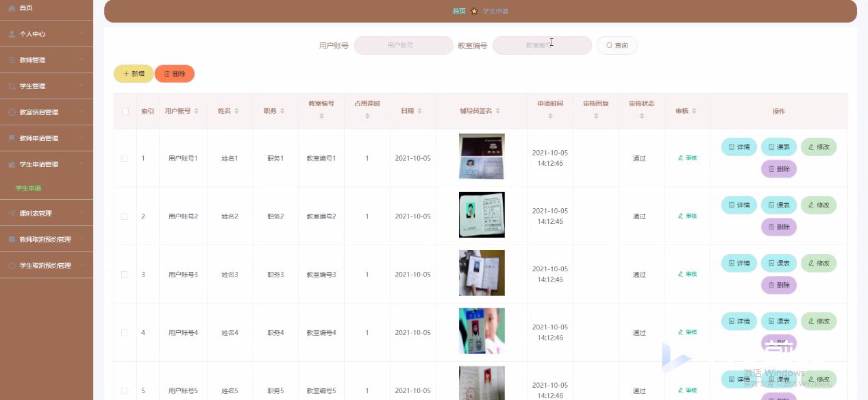Expand the 教室信息管理 sidebar chevron
Screen dimensions: 868x400
(82, 112)
